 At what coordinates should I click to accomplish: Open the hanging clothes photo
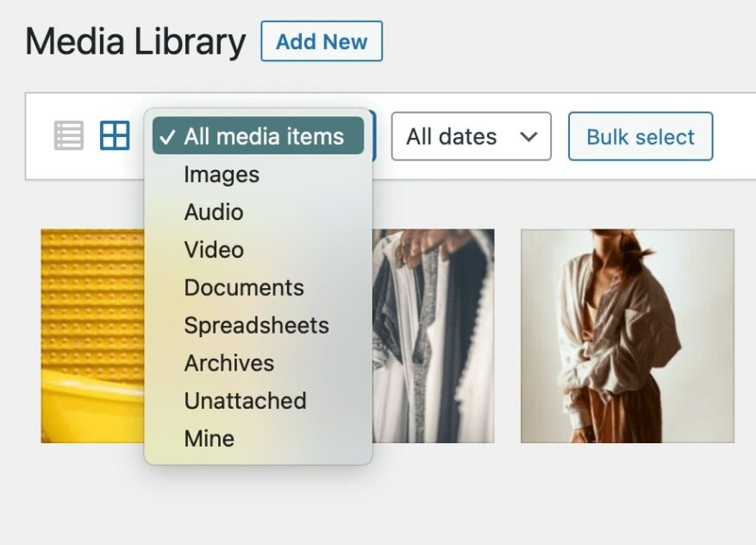(435, 336)
